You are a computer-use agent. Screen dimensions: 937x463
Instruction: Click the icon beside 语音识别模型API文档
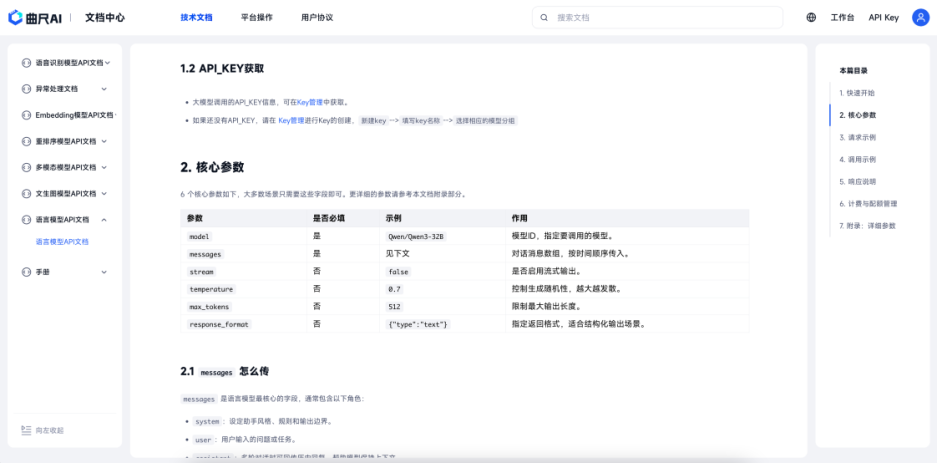27,63
